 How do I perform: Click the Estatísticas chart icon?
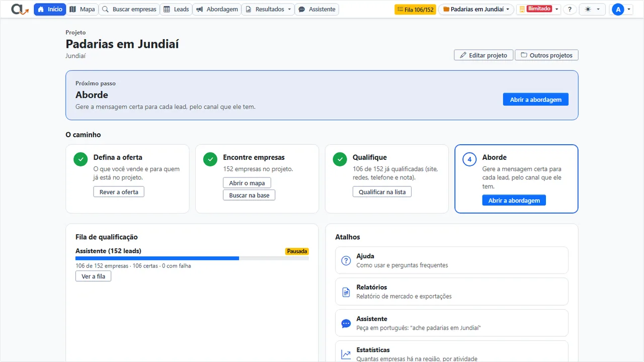click(346, 354)
